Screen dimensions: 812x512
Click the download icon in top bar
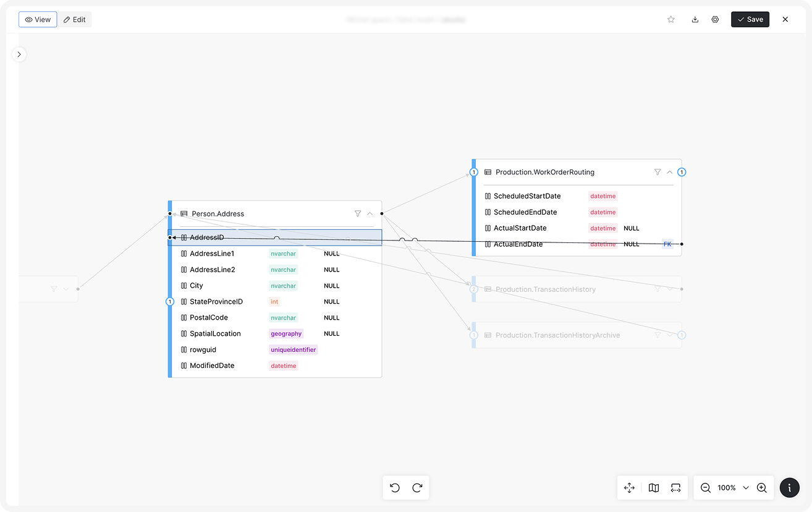tap(695, 19)
